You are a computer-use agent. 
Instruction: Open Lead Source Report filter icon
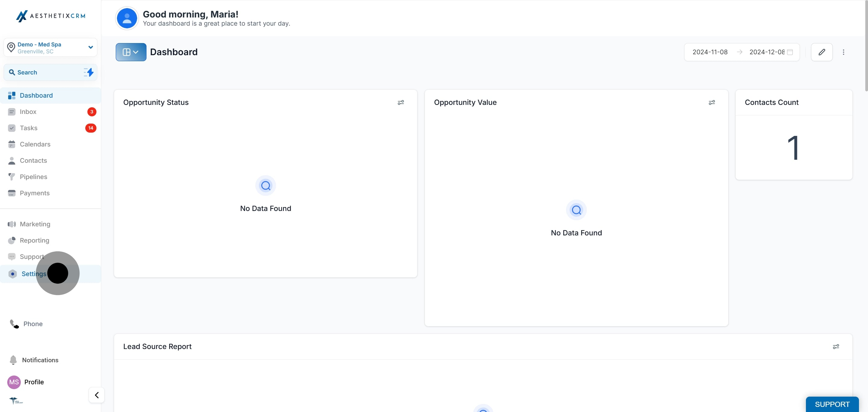(836, 347)
